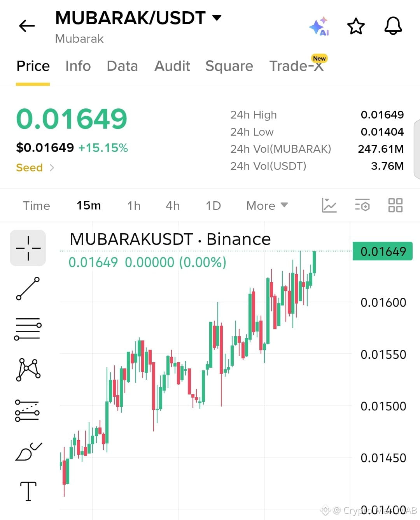Select the 15m timeframe
Viewport: 420px width, 520px height.
click(x=89, y=206)
